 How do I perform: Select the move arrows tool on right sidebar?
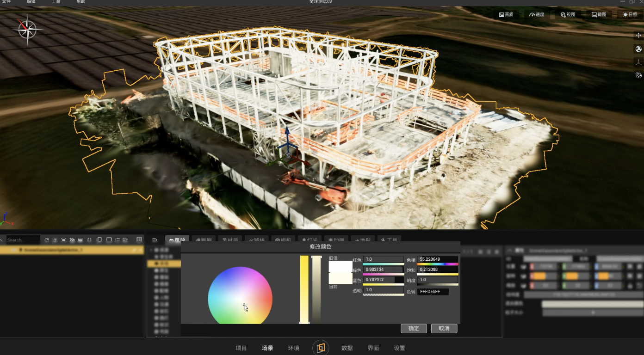(638, 36)
